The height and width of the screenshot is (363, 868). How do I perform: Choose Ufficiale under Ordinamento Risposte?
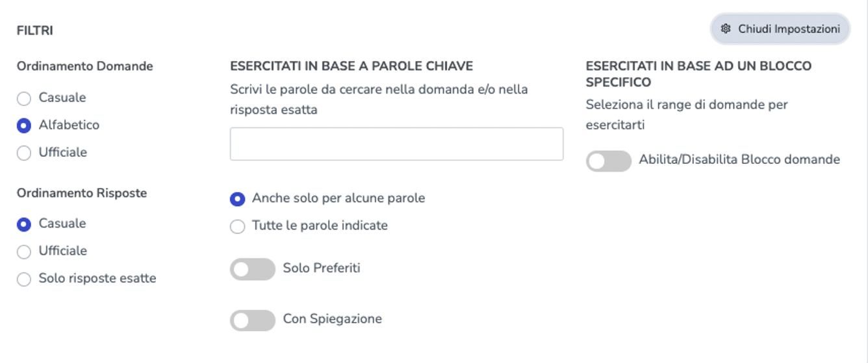point(24,252)
